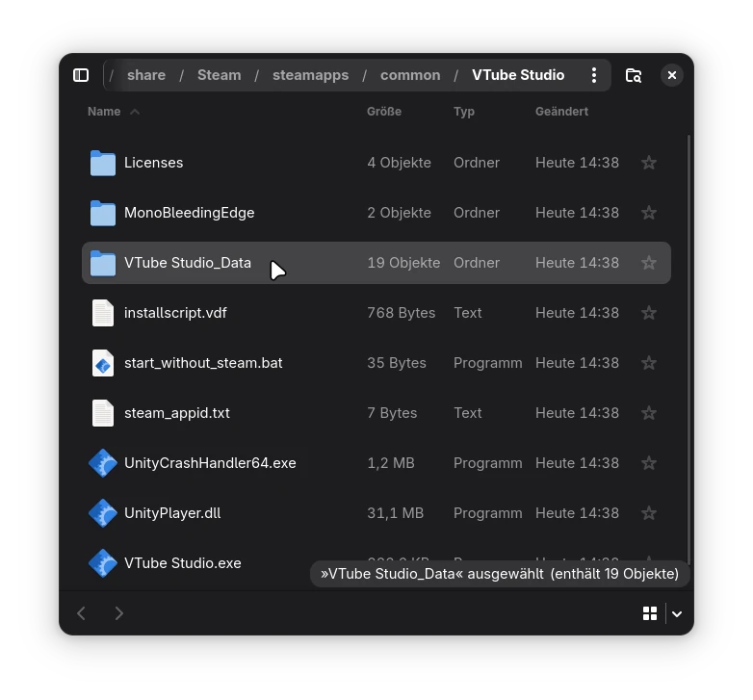Star the start_without_steam.bat file
753x700 pixels.
tap(649, 363)
